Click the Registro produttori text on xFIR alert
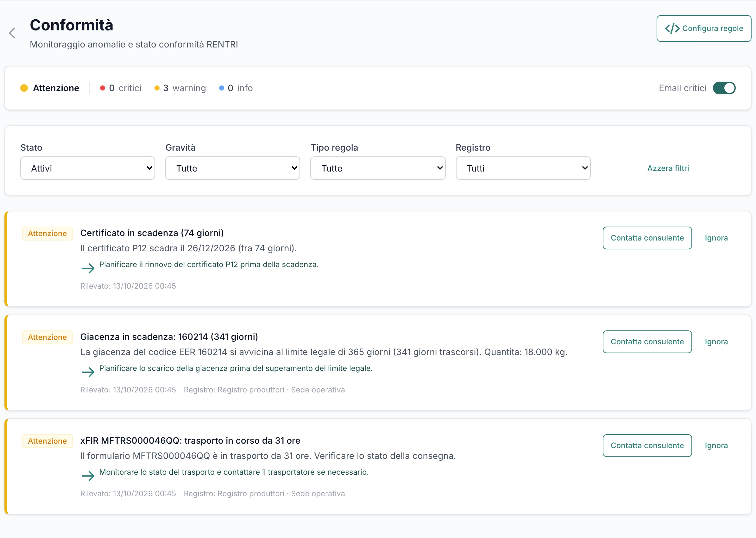 point(251,493)
